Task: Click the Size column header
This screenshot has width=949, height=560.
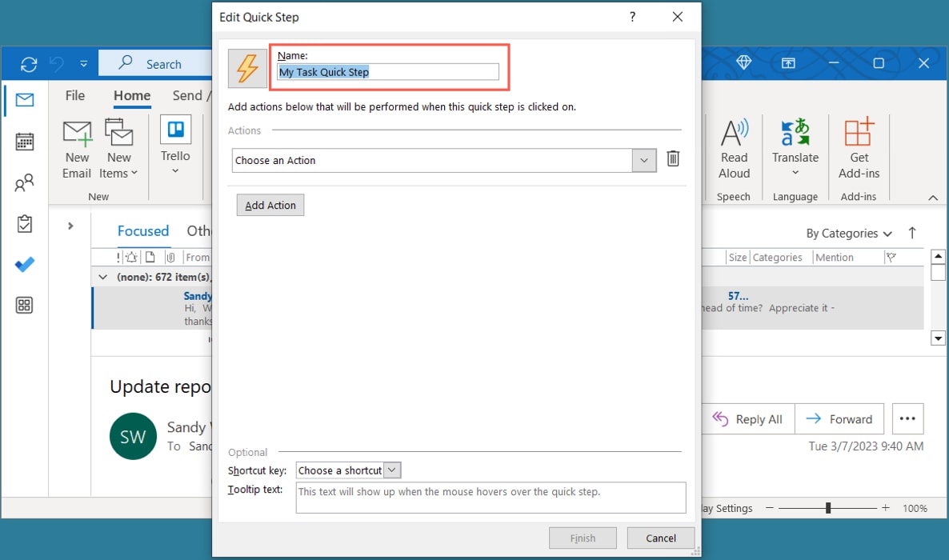Action: 737,258
